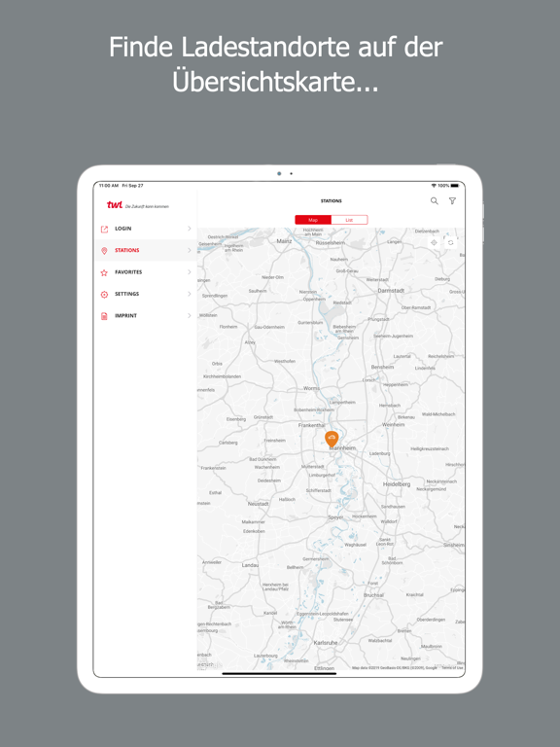The height and width of the screenshot is (747, 560).
Task: Click the Stations location pin icon
Action: (104, 251)
